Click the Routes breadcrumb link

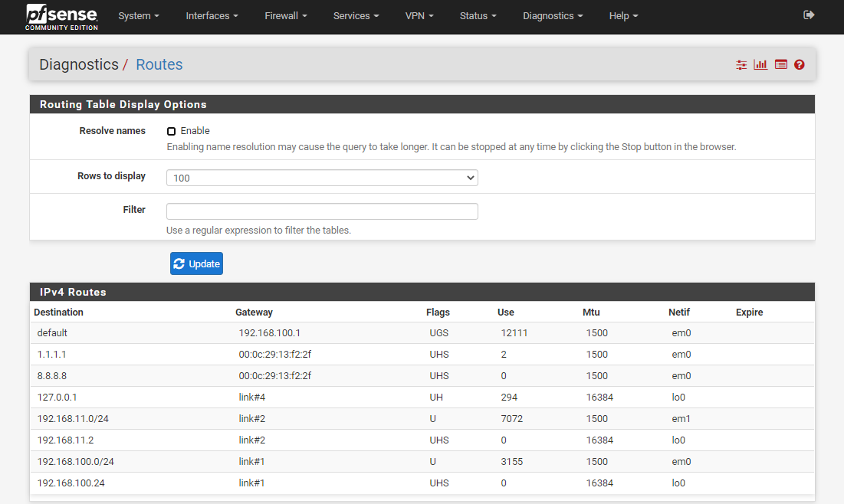point(159,64)
